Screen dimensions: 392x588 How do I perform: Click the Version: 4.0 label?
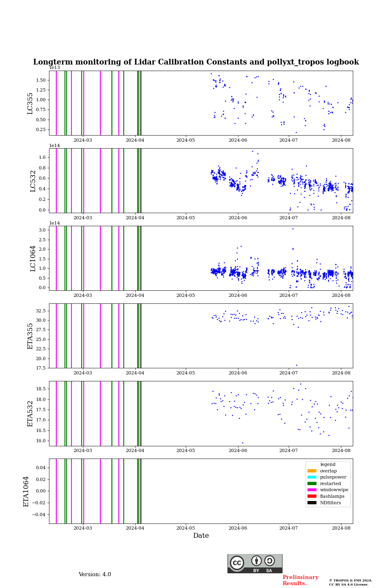[x=95, y=575]
